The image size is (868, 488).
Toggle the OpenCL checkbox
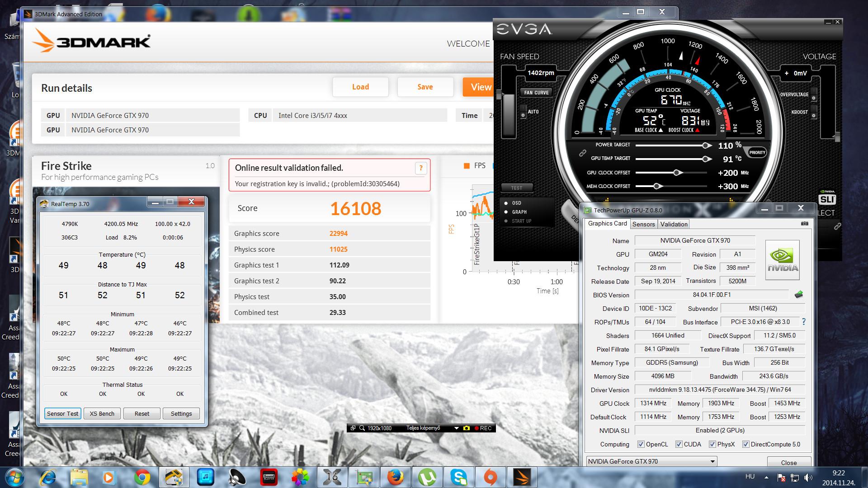pyautogui.click(x=641, y=444)
